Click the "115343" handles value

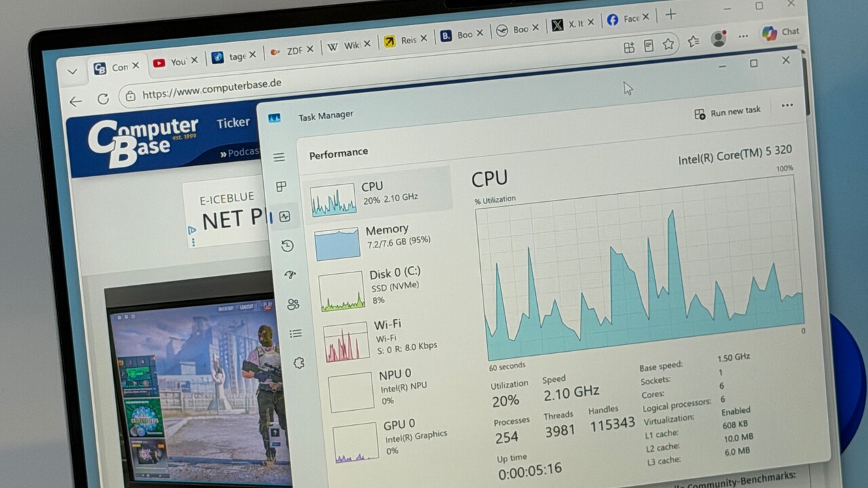pos(612,424)
